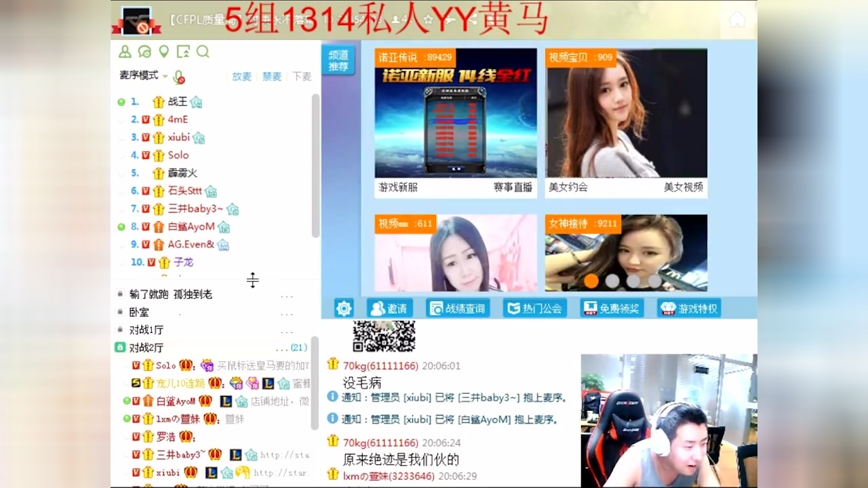Click the League badge next to 三井baby3~ in channel list

tap(235, 455)
